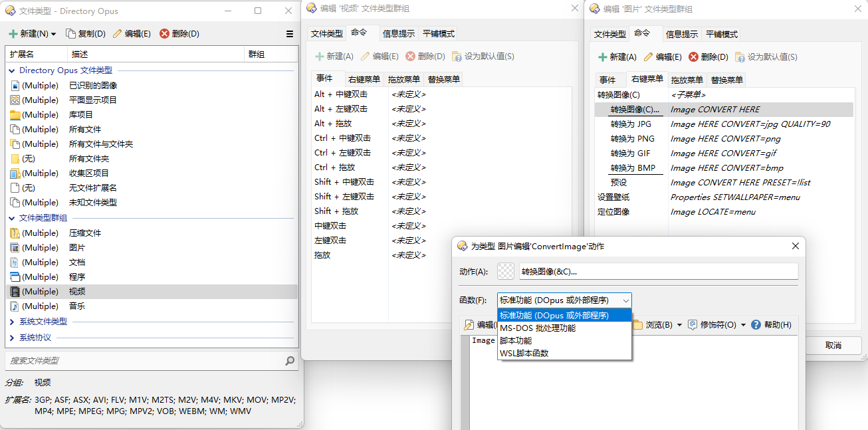Click 删除(D) in the 图片 window
This screenshot has height=430, width=868.
(x=708, y=57)
